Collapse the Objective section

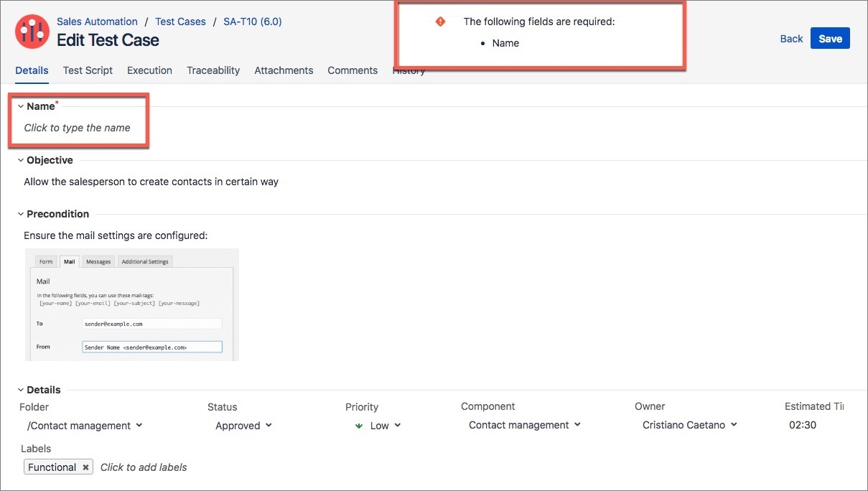click(x=21, y=160)
